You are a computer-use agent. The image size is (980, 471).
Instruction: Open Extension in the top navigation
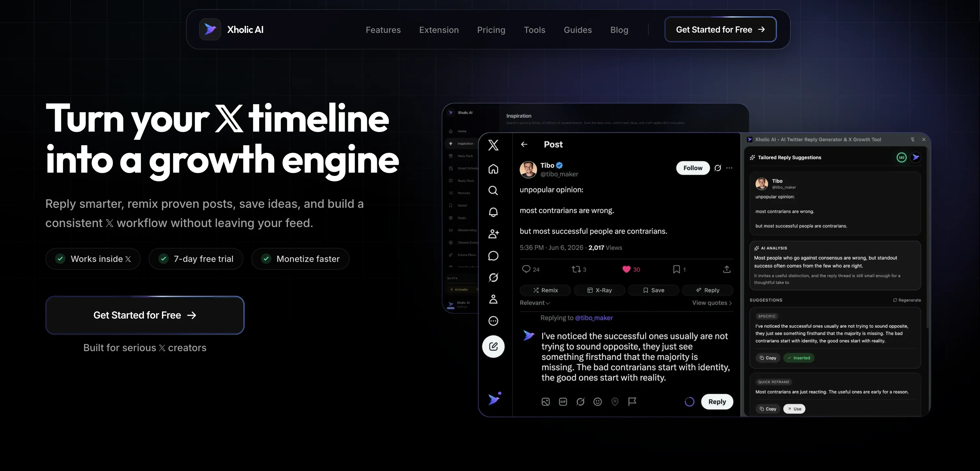pos(439,30)
